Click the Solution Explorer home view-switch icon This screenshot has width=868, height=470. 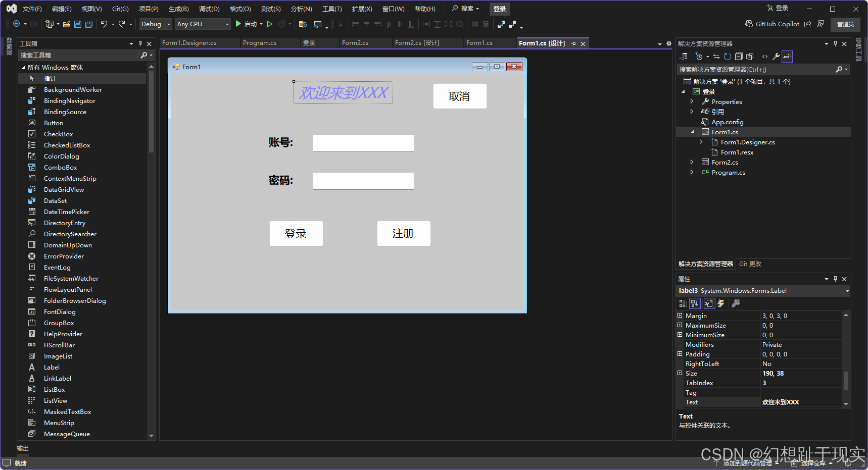684,57
